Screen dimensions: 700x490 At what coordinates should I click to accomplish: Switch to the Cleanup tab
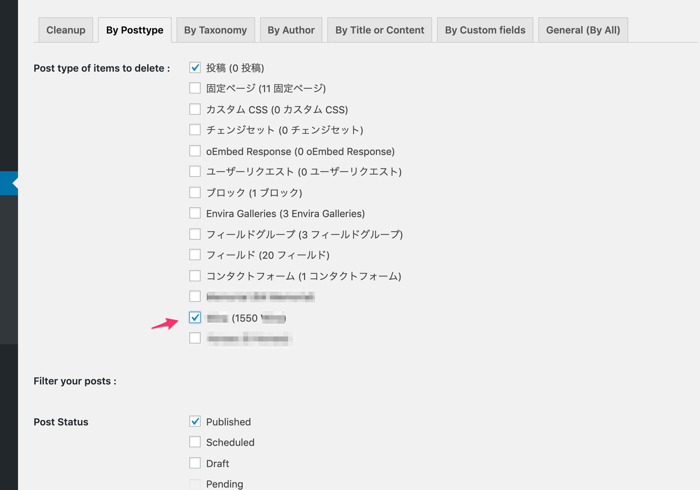point(66,30)
